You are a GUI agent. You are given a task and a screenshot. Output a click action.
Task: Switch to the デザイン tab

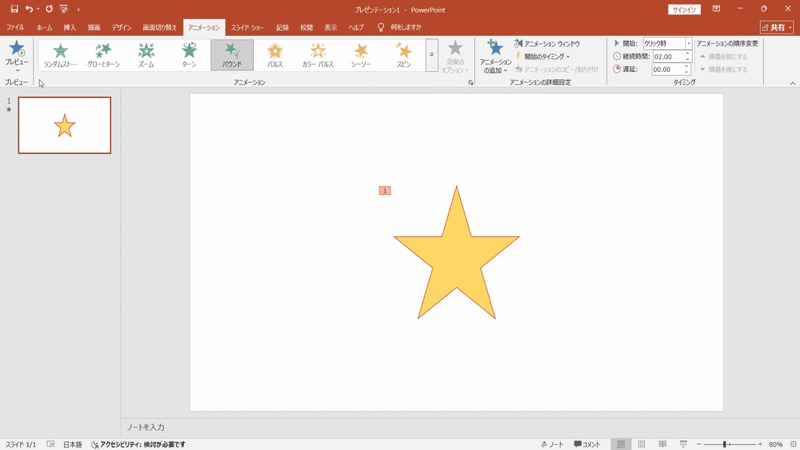[x=121, y=28]
